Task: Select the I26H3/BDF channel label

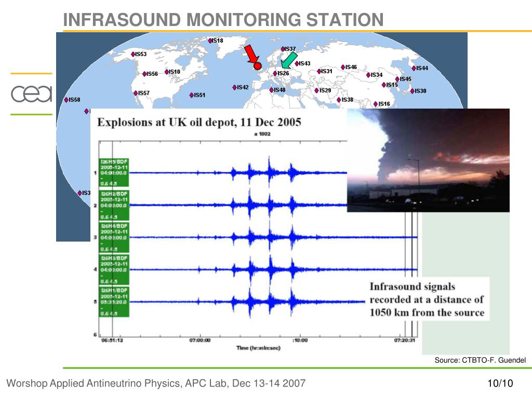Action: [114, 270]
